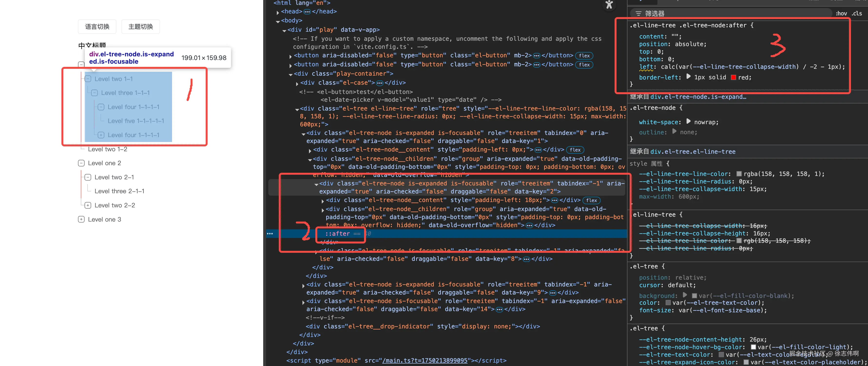Expand border-left shorthand triangle in styles
This screenshot has height=366, width=868.
coord(688,77)
